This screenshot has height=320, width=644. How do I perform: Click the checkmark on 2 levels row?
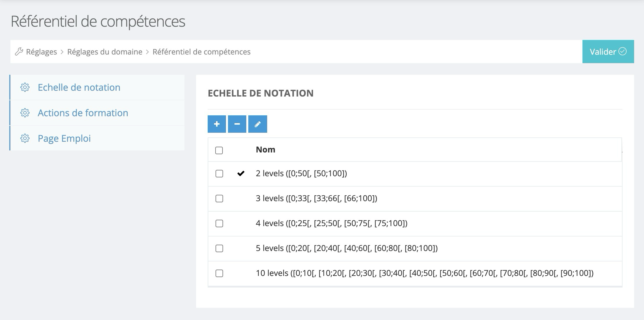(x=241, y=173)
